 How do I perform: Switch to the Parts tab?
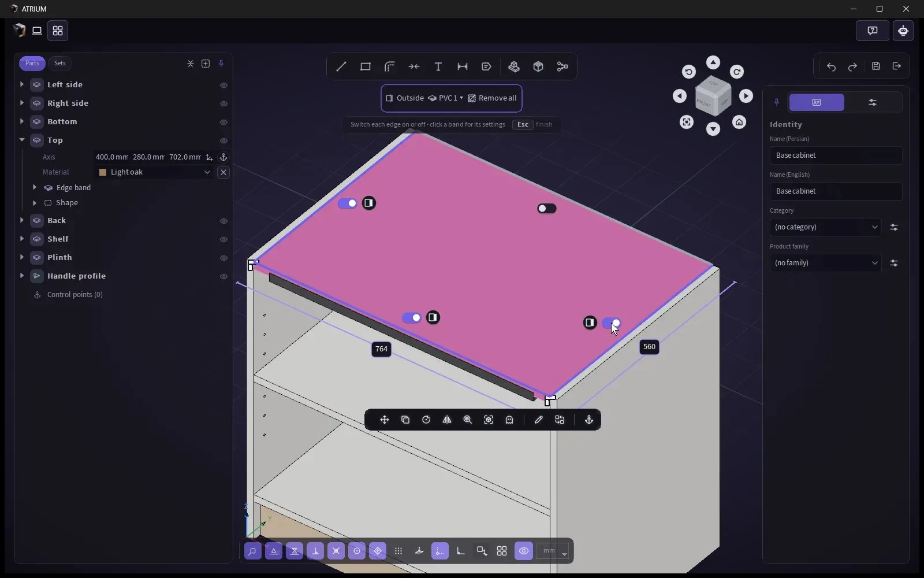tap(32, 63)
